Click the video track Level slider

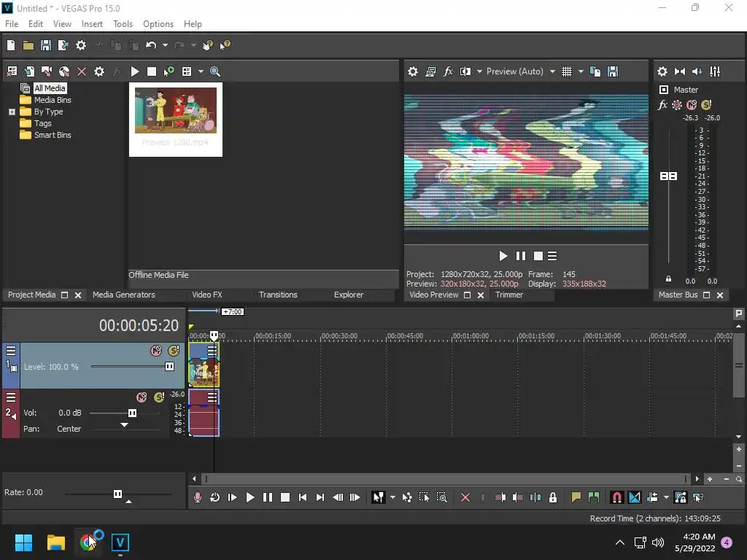coord(169,367)
